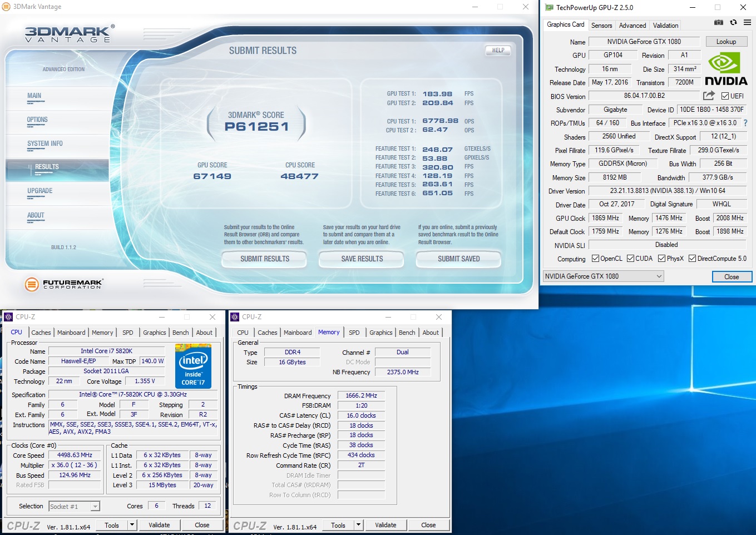The height and width of the screenshot is (535, 756).
Task: Click Validate in the Memory CPU-Z window
Action: click(386, 525)
